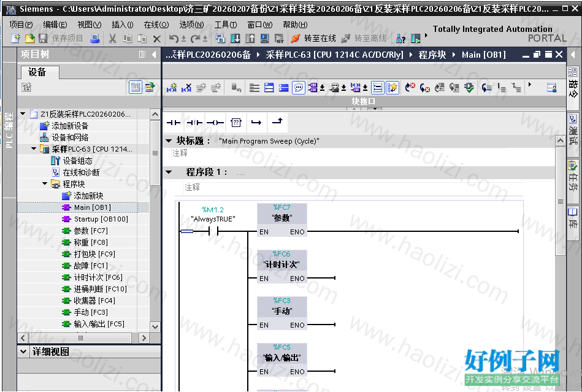Image resolution: width=582 pixels, height=392 pixels.
Task: Click the new project icon in main toolbar
Action: pyautogui.click(x=15, y=38)
